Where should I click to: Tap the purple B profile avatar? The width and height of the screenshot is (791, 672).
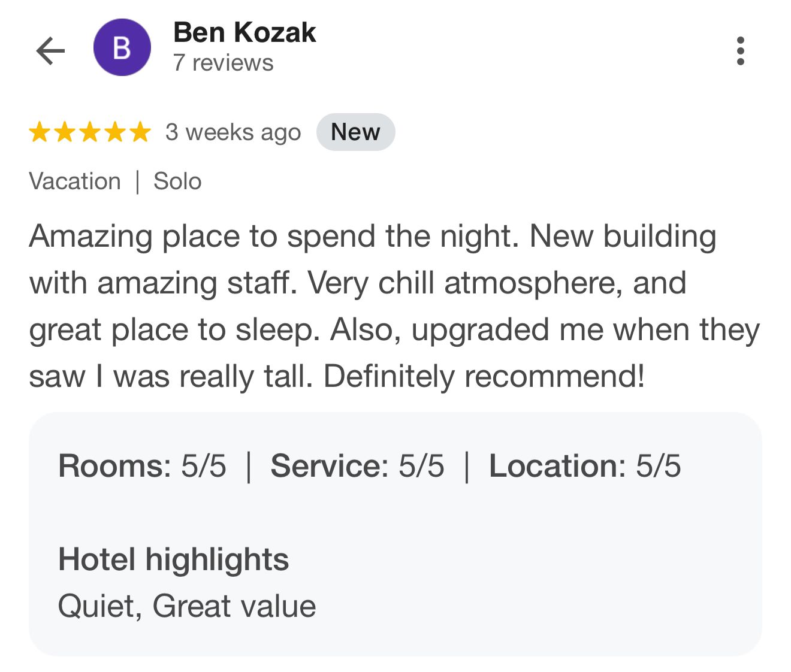coord(122,48)
